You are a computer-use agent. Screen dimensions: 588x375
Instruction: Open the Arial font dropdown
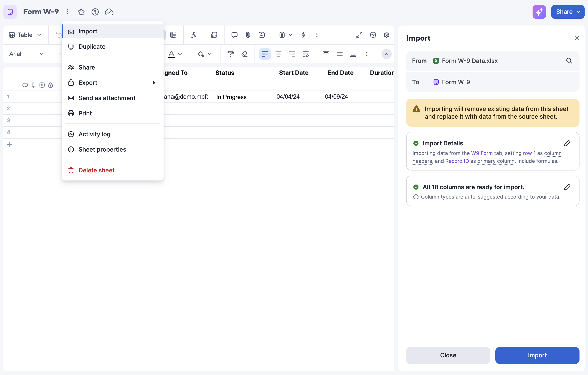tap(26, 54)
